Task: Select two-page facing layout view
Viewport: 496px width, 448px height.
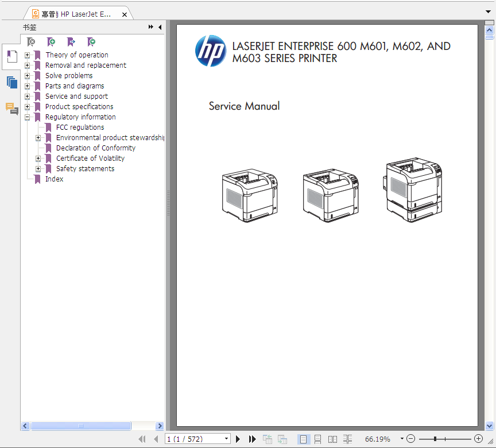Action: pos(332,439)
